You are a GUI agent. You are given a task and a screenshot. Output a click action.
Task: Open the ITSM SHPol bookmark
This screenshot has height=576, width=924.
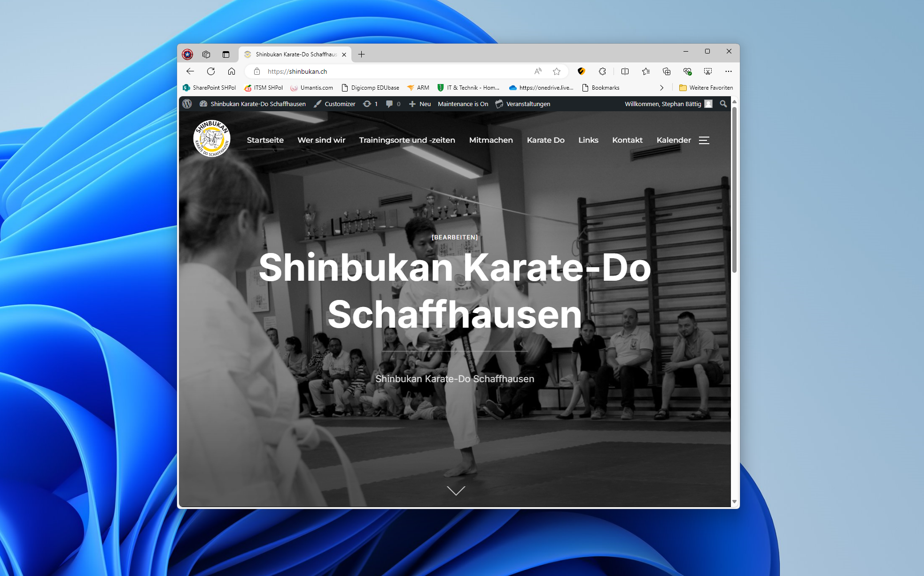tap(264, 88)
